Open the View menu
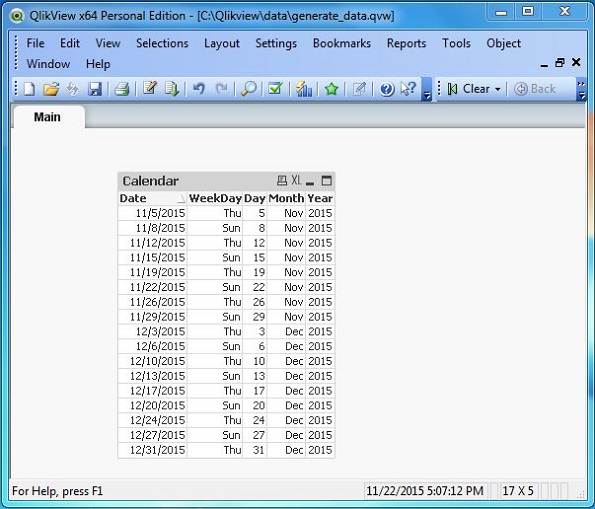Screen dimensions: 595x509 [x=108, y=43]
